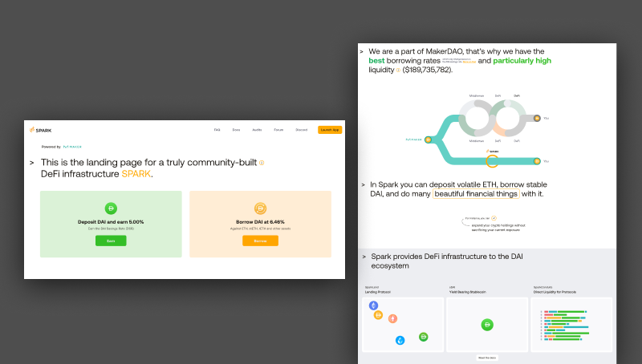The height and width of the screenshot is (364, 642).
Task: Click the 'Deposit DAI and earn 5.00%' heading
Action: [x=111, y=222]
